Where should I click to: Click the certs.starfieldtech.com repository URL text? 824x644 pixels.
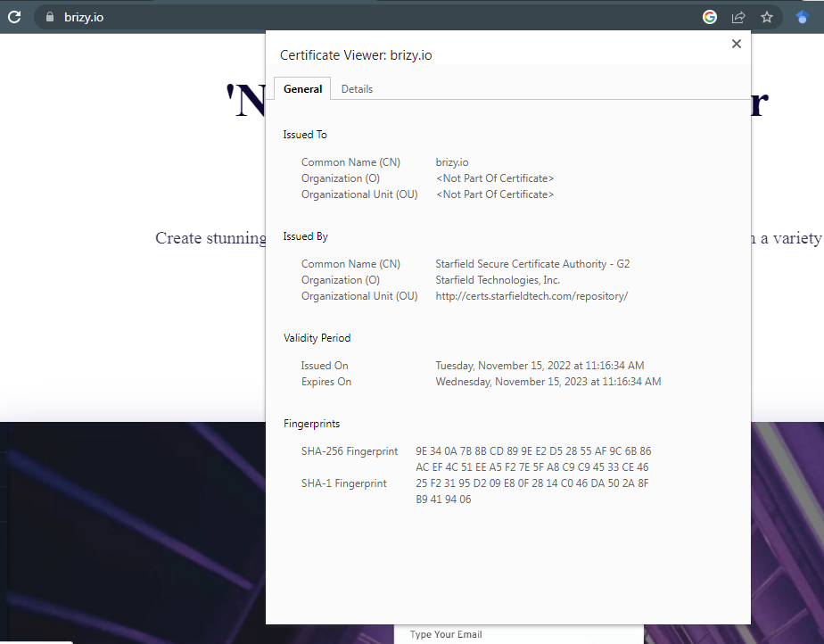(x=531, y=296)
